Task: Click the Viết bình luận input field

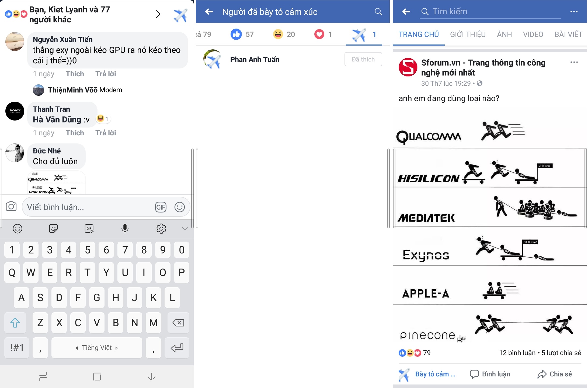Action: coord(88,207)
